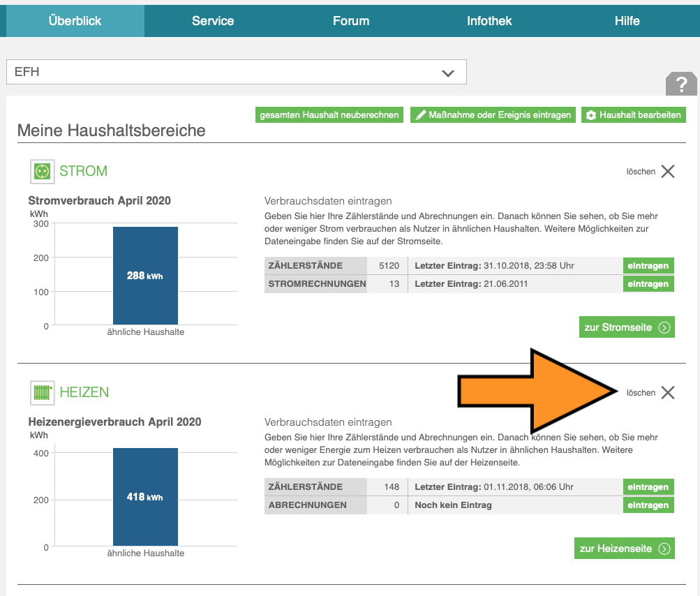Click eintragen for Heizen Abrechnungen

coord(648,505)
